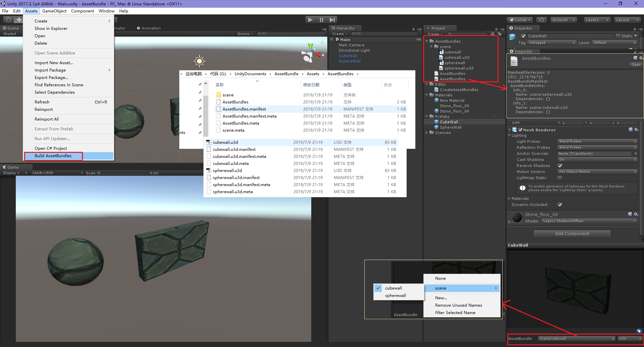Open the Layers dropdown in toolbar
The height and width of the screenshot is (347, 644).
click(597, 20)
